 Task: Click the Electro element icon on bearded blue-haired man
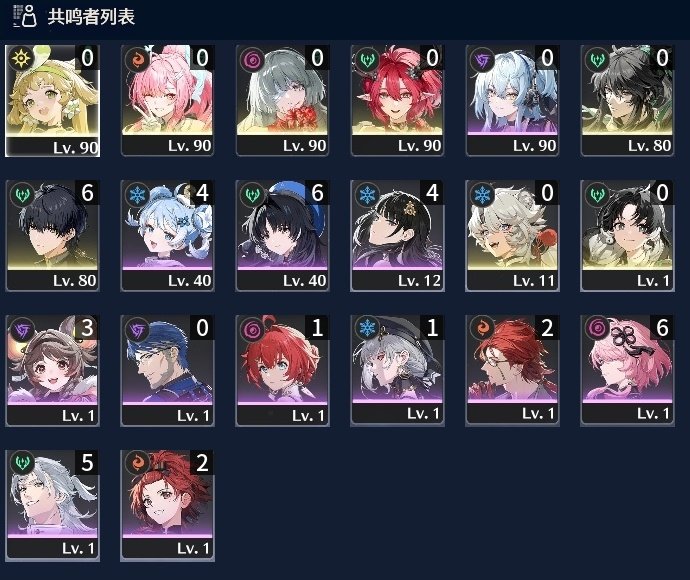click(137, 329)
